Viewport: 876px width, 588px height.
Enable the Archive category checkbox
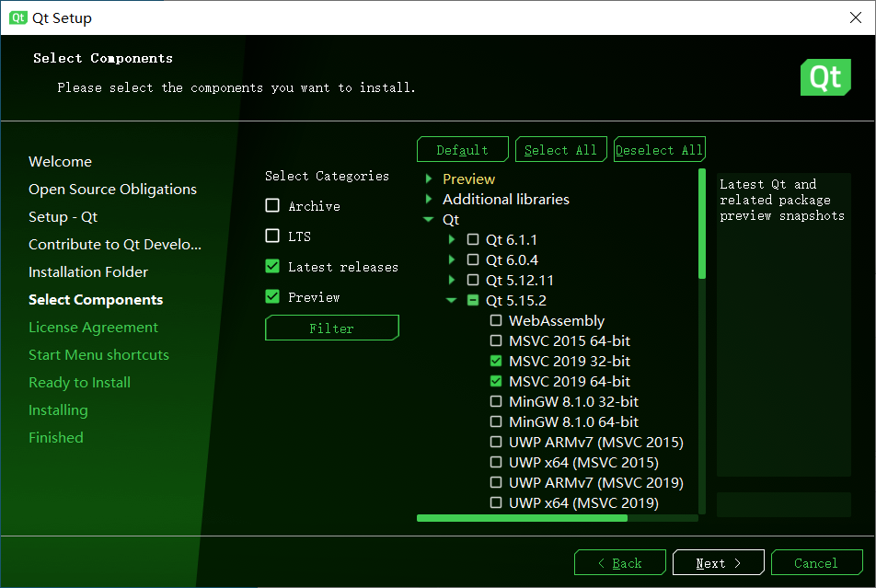[x=272, y=206]
